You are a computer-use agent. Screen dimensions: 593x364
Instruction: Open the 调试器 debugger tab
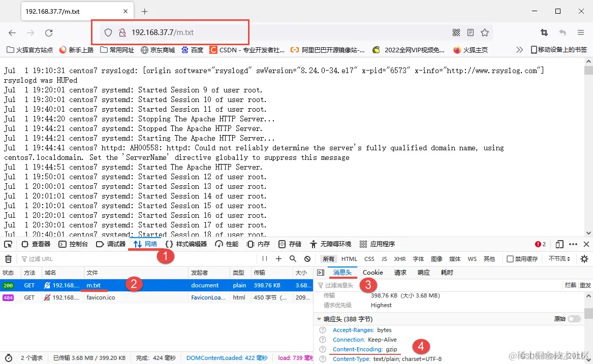tap(111, 244)
